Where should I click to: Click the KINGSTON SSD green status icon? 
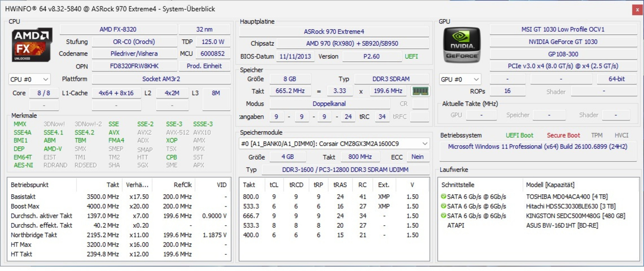[x=443, y=215]
